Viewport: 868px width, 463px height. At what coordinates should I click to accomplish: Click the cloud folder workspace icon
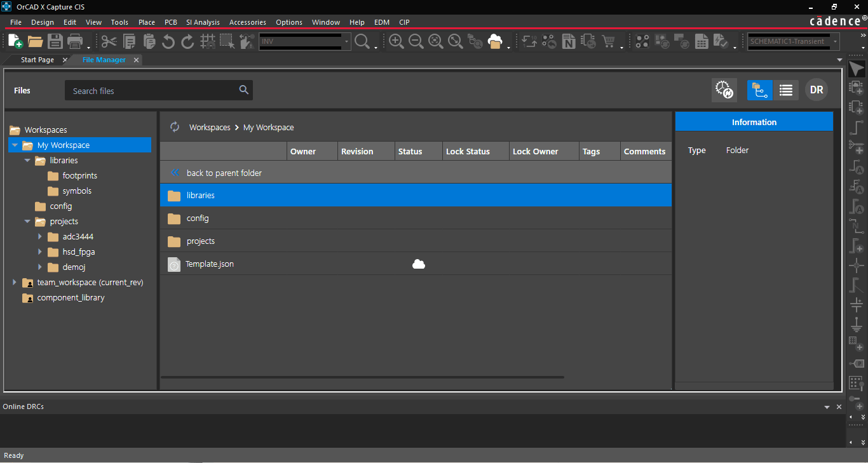tap(495, 41)
